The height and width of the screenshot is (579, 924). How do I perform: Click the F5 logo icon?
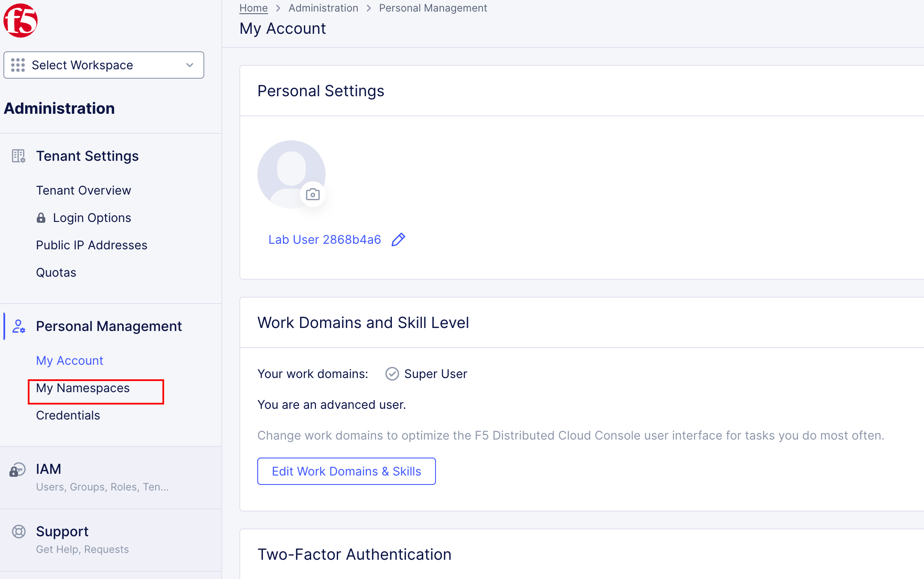coord(21,21)
